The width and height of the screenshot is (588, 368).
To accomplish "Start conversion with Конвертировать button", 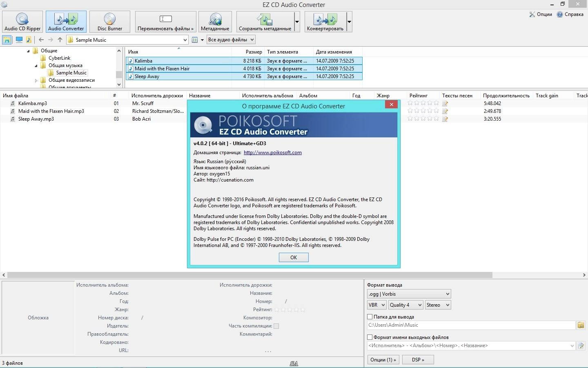I will 325,22.
